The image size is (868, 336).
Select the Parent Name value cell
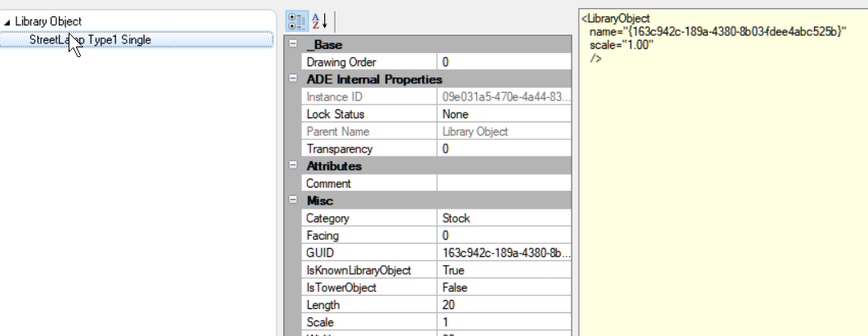505,131
